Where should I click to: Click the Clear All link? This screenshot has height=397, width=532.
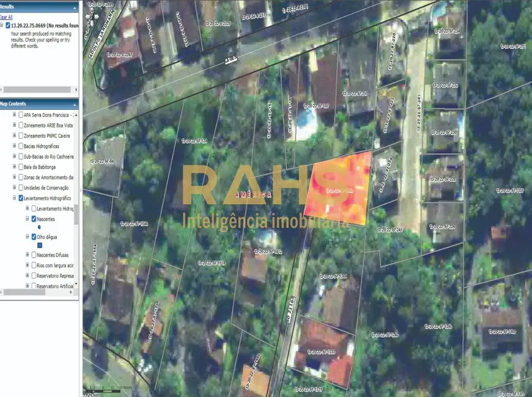coord(6,17)
